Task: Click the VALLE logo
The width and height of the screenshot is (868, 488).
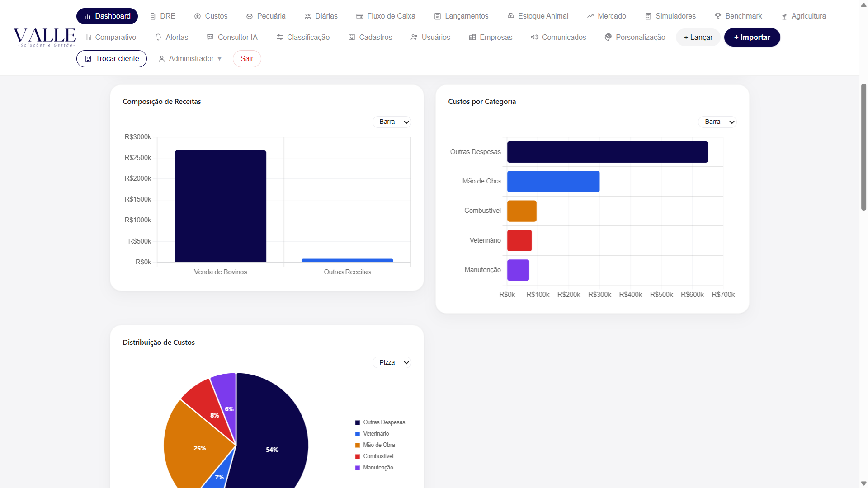Action: click(x=45, y=37)
